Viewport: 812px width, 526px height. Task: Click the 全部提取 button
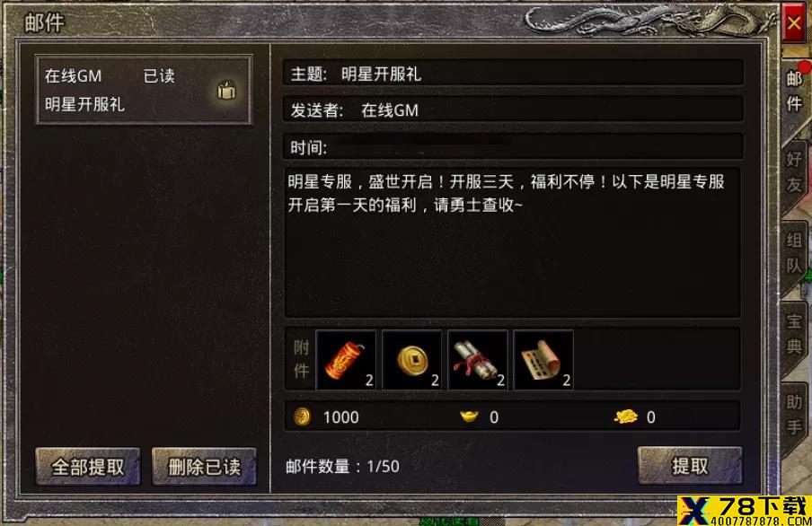point(88,467)
